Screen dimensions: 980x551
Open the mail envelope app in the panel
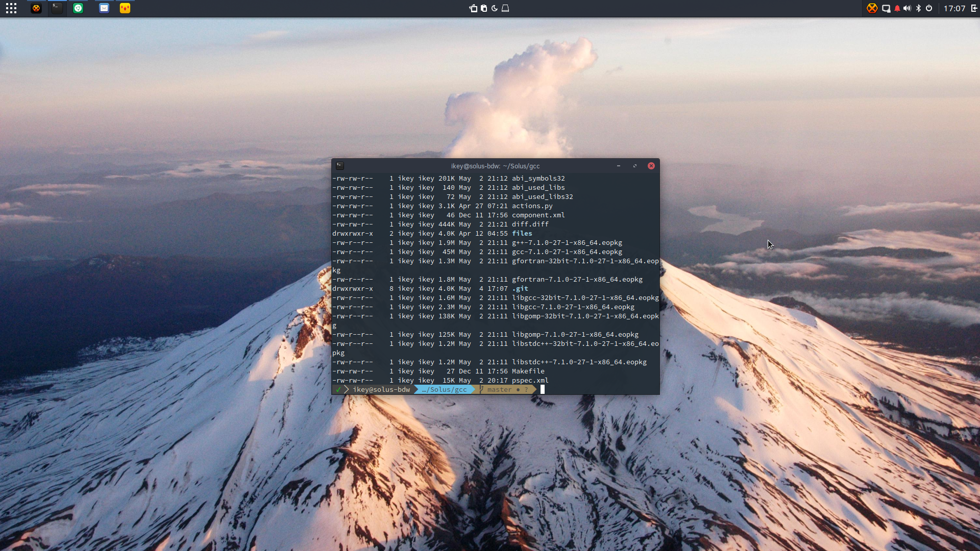tap(104, 8)
